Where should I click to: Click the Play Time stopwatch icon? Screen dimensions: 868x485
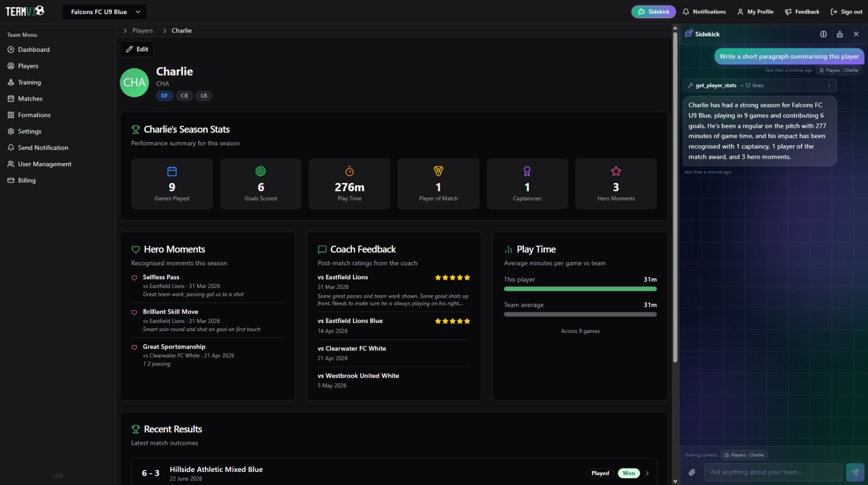point(349,171)
